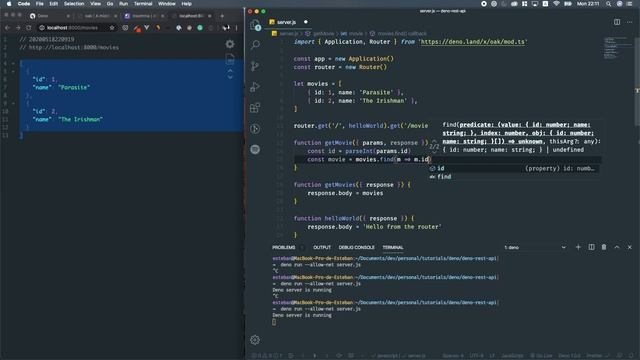Go forward in the browser
The image size is (640, 360).
click(x=18, y=28)
